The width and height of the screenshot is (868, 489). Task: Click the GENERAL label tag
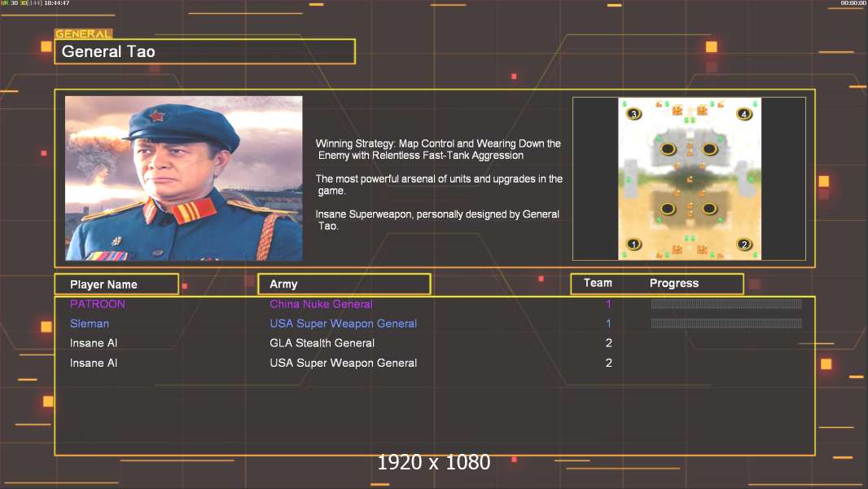pyautogui.click(x=84, y=33)
